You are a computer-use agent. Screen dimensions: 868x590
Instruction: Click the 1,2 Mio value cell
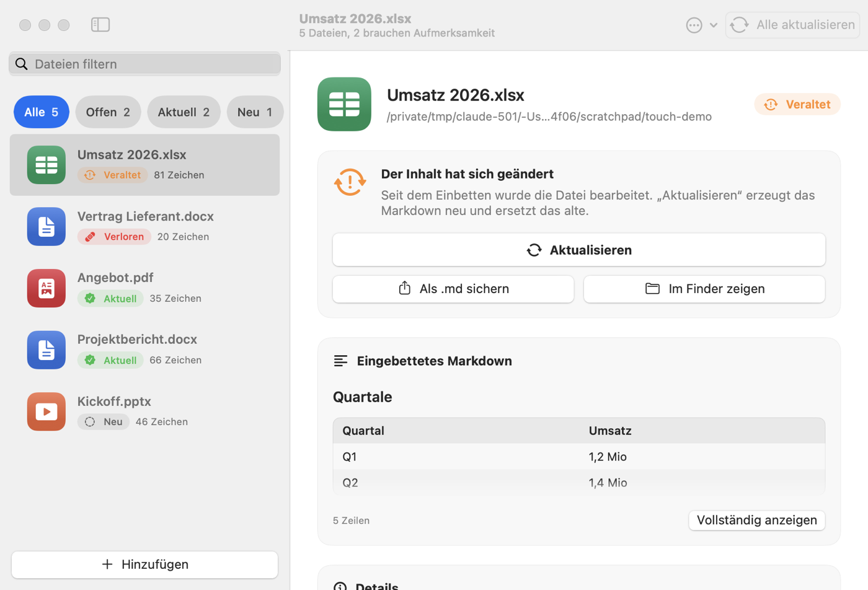pyautogui.click(x=608, y=457)
